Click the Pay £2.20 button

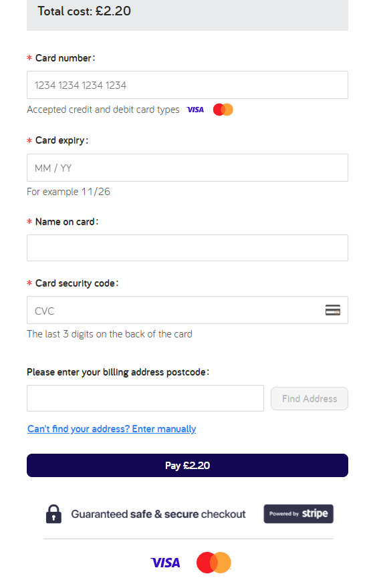(x=187, y=465)
